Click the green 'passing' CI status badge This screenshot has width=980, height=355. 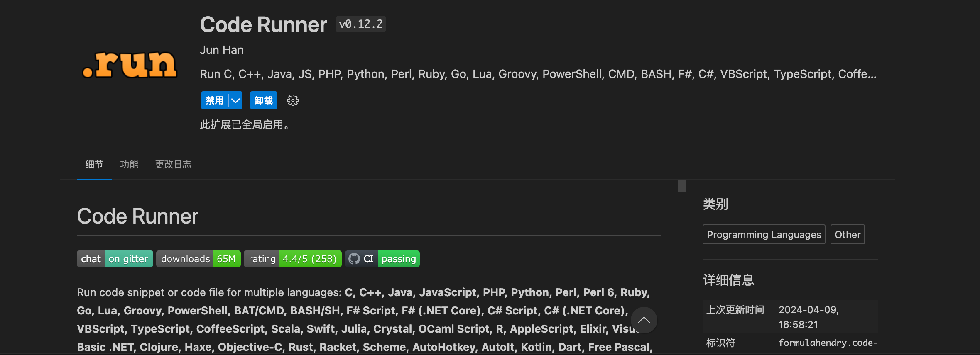(x=399, y=258)
